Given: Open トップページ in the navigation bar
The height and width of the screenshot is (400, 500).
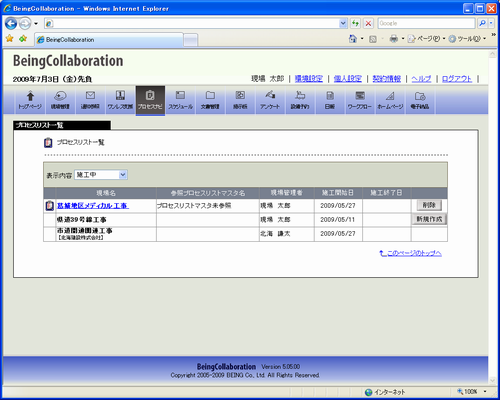Looking at the screenshot, I should point(30,100).
